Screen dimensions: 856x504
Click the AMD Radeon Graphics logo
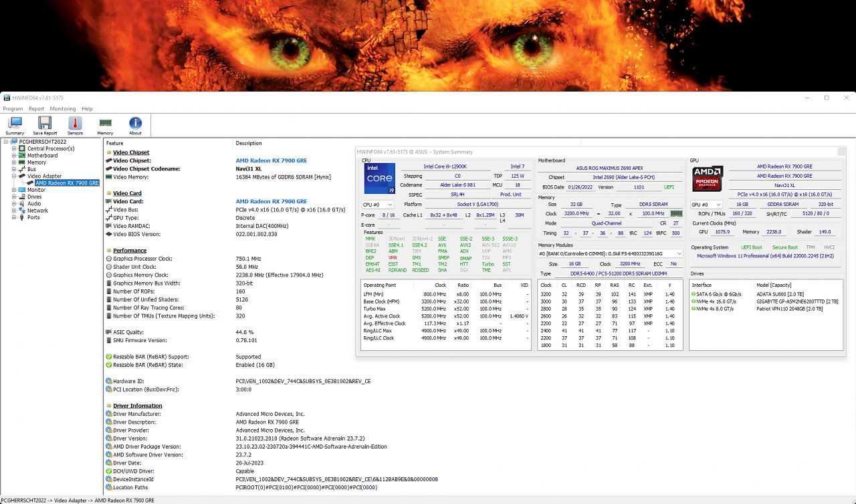point(708,179)
